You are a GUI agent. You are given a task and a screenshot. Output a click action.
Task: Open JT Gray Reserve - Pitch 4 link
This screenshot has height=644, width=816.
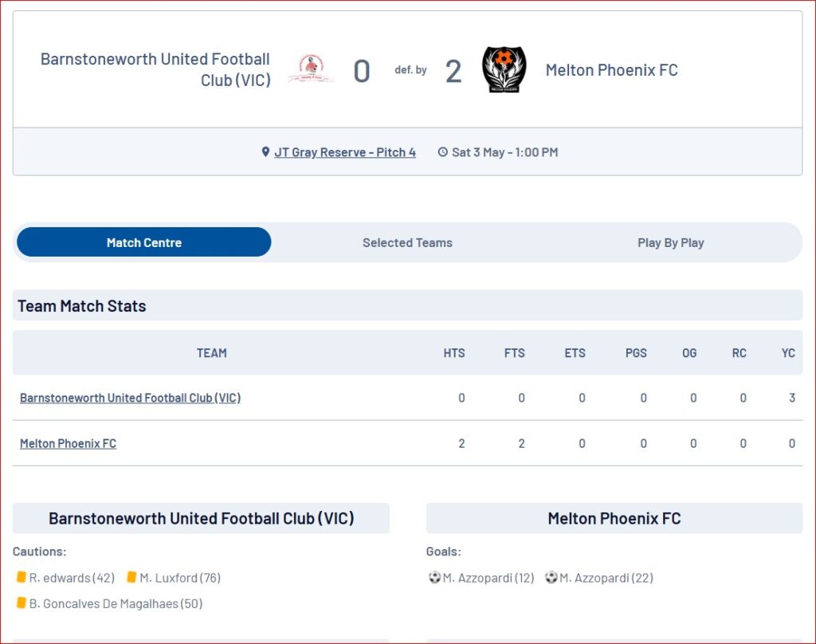click(x=345, y=152)
